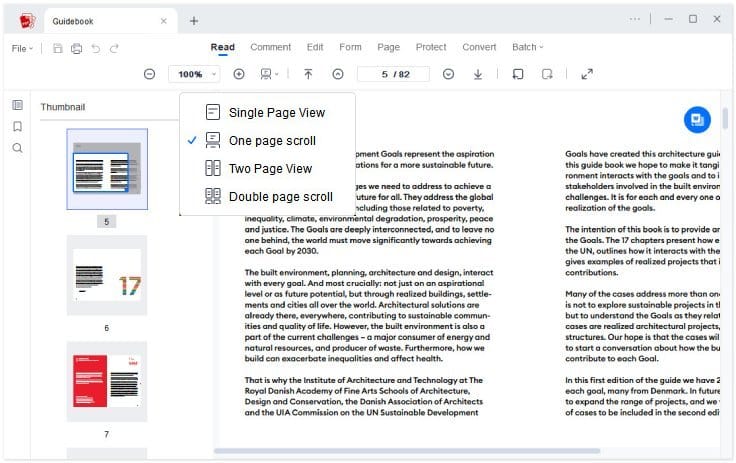The height and width of the screenshot is (463, 736).
Task: Switch to the Convert tab
Action: click(x=479, y=47)
